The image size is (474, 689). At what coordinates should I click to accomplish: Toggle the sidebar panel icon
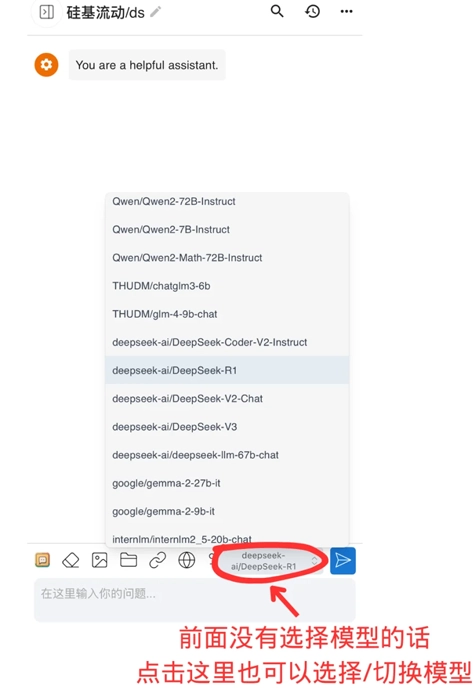coord(47,12)
